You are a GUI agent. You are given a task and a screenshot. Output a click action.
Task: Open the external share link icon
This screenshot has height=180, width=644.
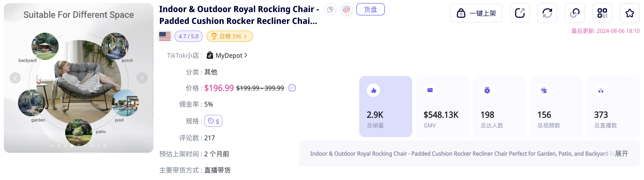(x=520, y=13)
